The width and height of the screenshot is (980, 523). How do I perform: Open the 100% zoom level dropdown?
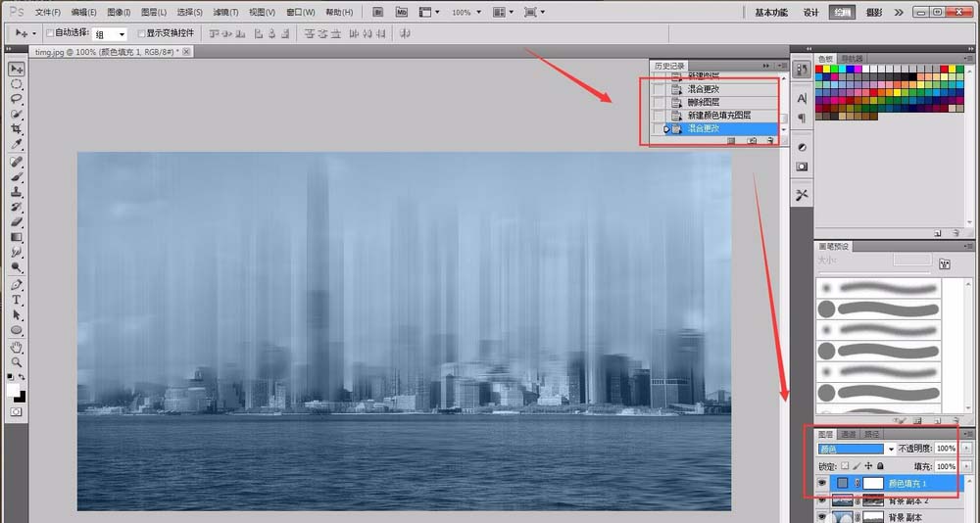(465, 13)
